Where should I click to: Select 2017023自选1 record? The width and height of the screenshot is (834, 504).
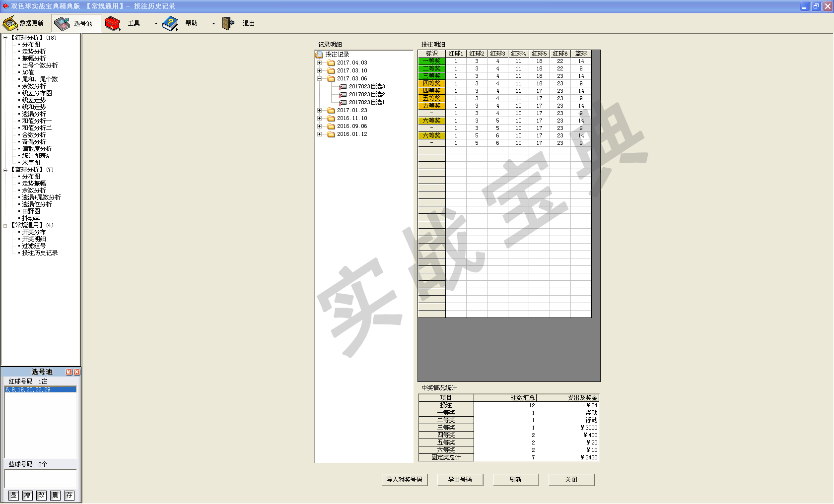367,102
